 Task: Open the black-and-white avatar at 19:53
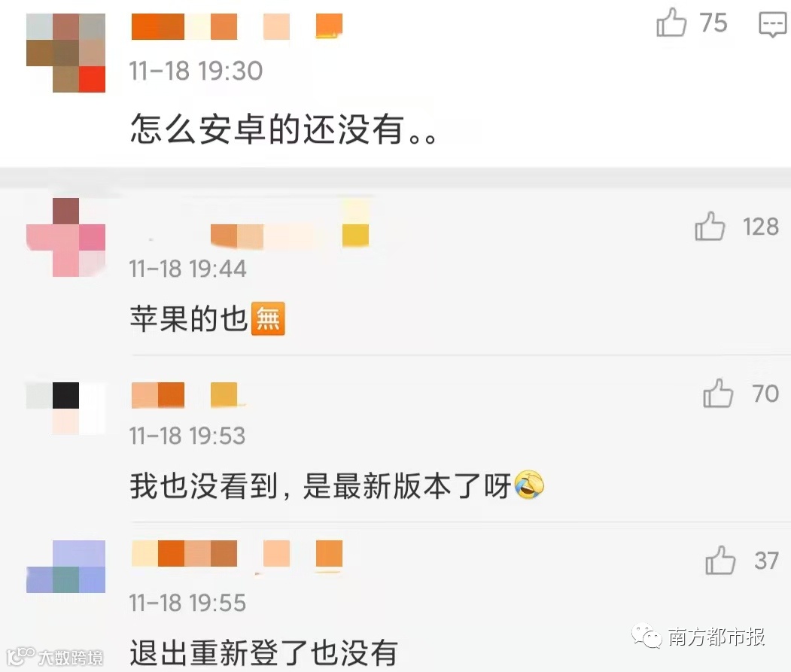click(x=65, y=409)
